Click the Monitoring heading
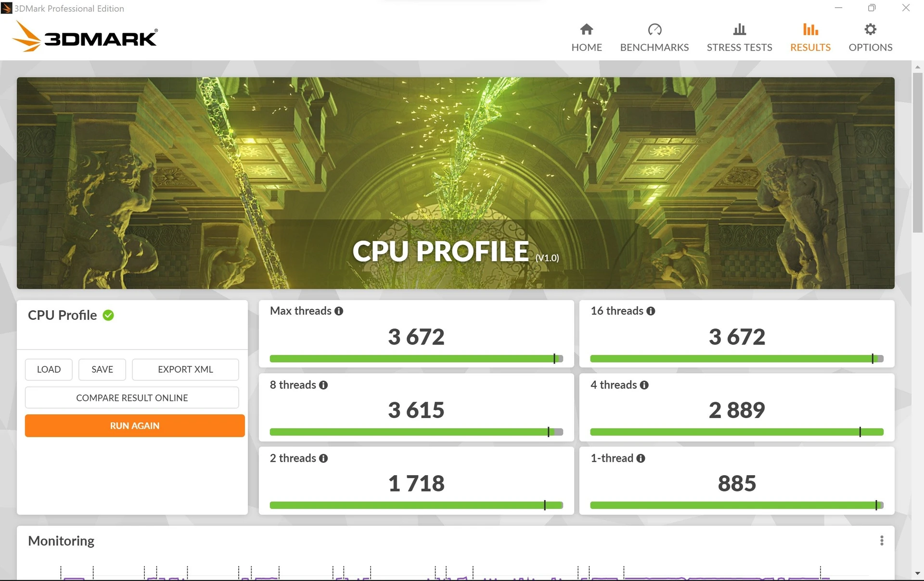Screen dimensions: 924x581 click(x=61, y=541)
